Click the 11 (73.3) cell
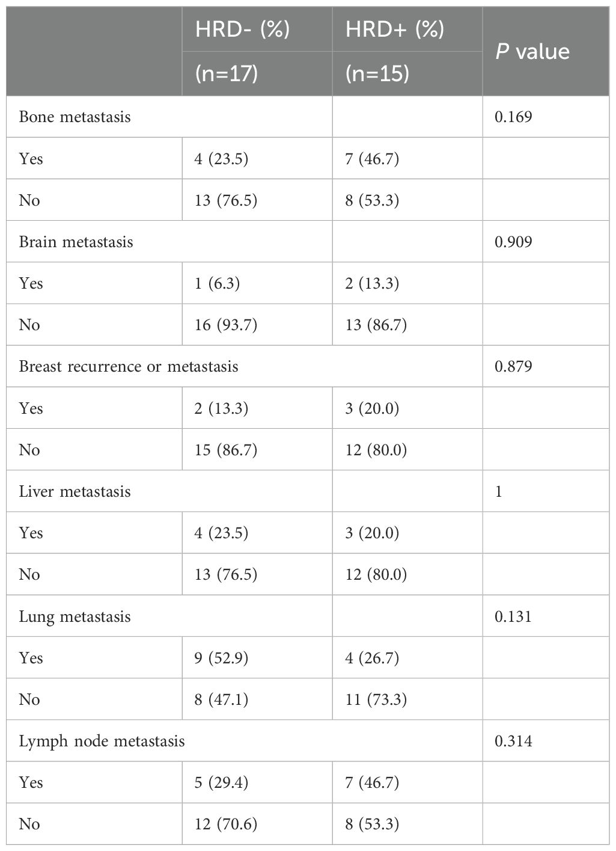This screenshot has width=616, height=851. (376, 699)
